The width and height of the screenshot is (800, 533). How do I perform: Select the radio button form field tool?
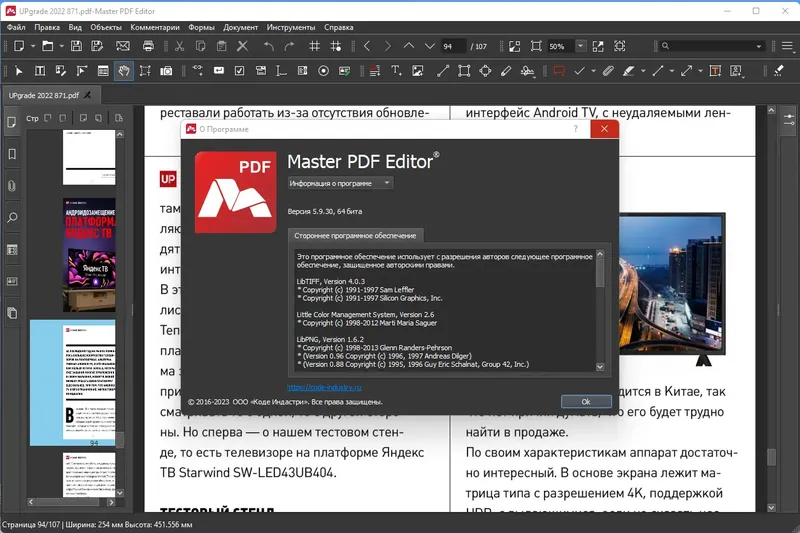323,71
